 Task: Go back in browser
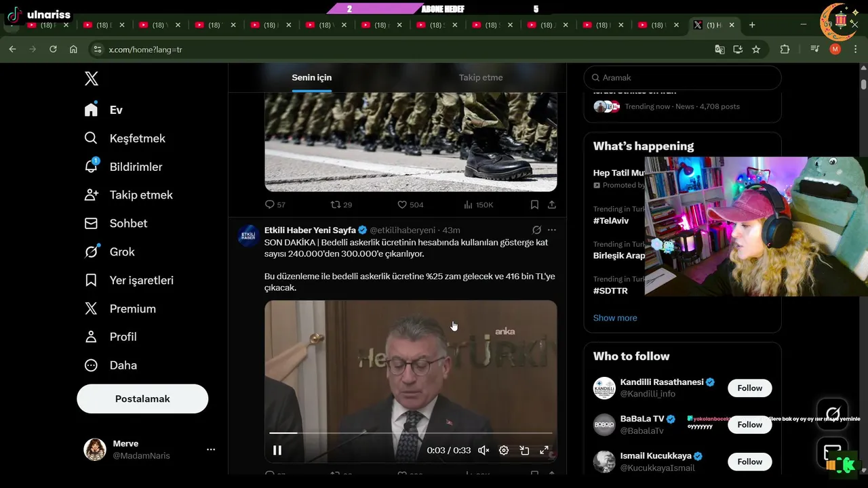pyautogui.click(x=12, y=49)
